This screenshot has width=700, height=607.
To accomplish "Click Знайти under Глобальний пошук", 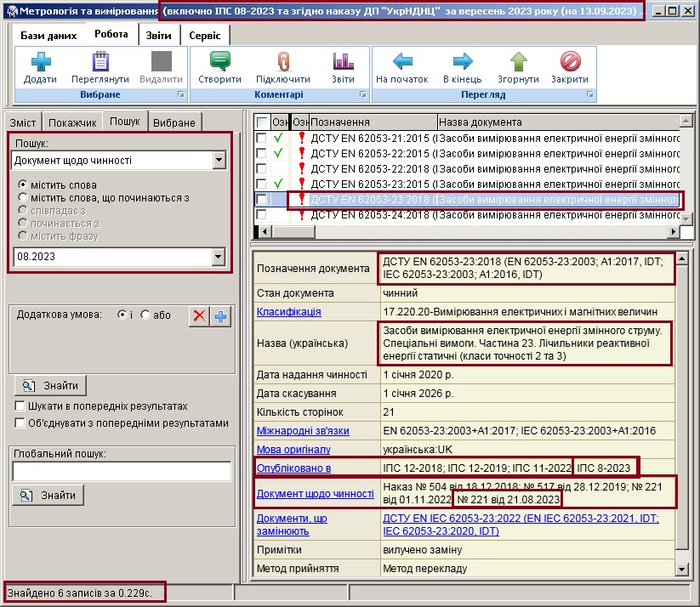I will coord(48,496).
